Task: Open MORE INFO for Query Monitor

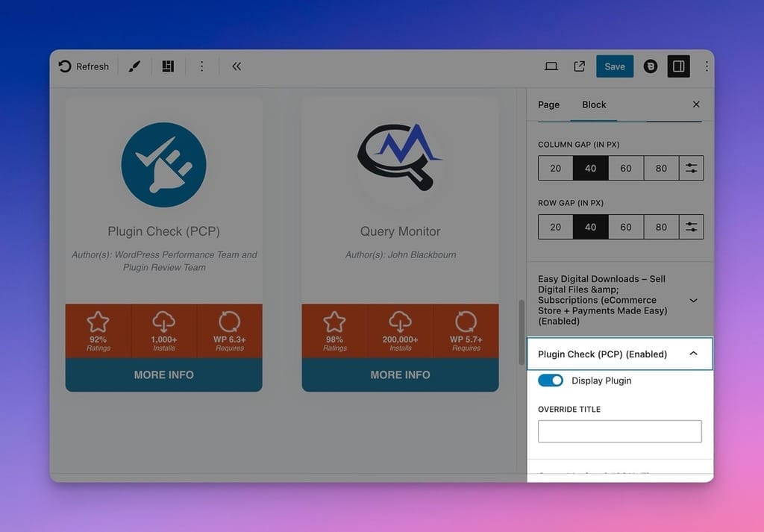Action: tap(400, 375)
